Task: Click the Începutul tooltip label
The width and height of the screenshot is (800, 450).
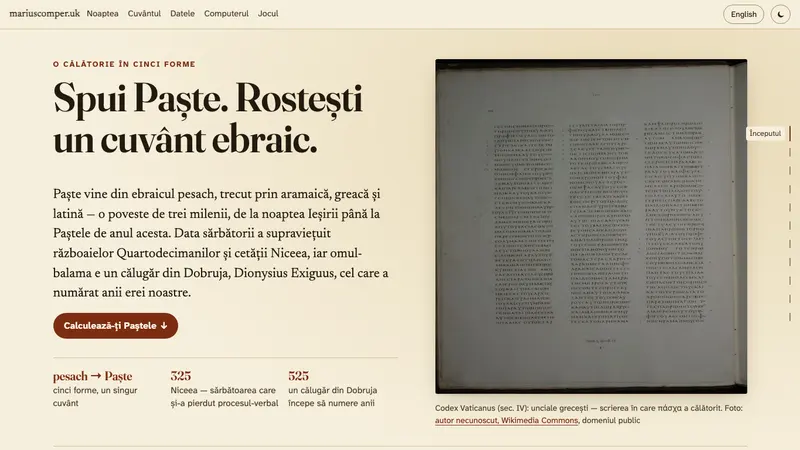Action: pos(765,133)
